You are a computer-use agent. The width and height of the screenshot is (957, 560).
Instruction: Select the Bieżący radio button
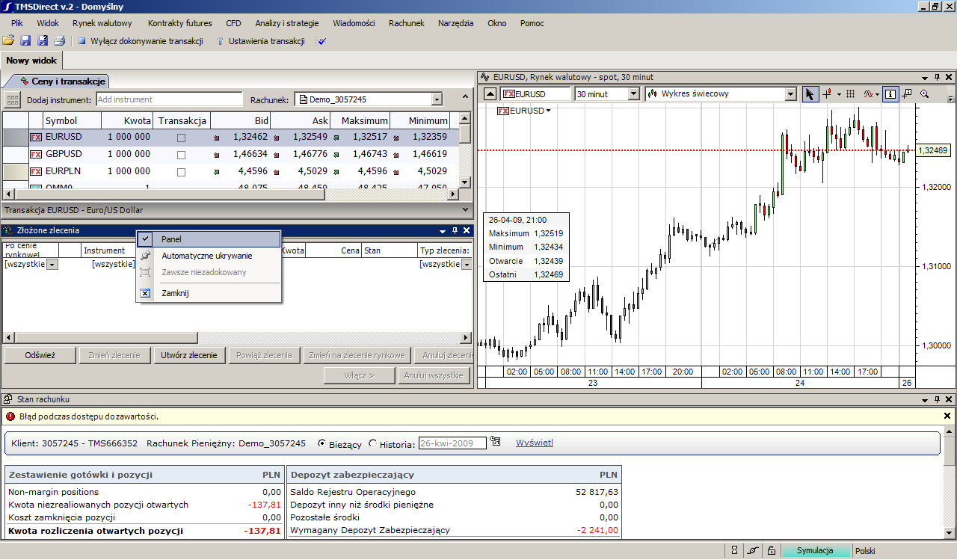[322, 443]
